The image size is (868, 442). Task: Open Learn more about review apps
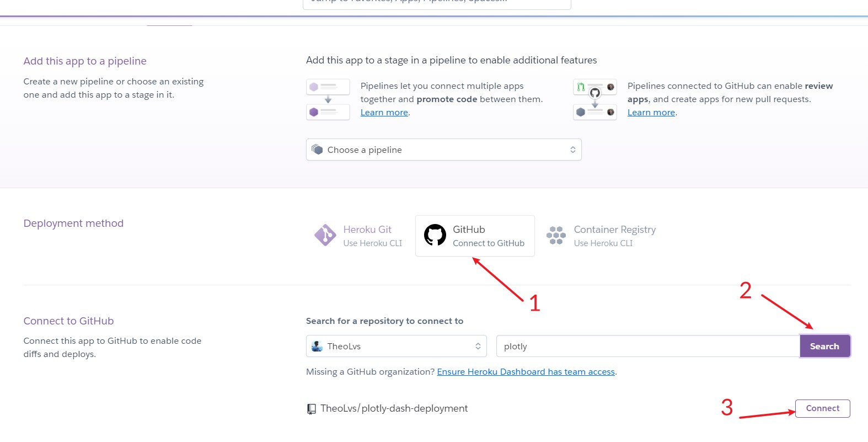point(651,113)
